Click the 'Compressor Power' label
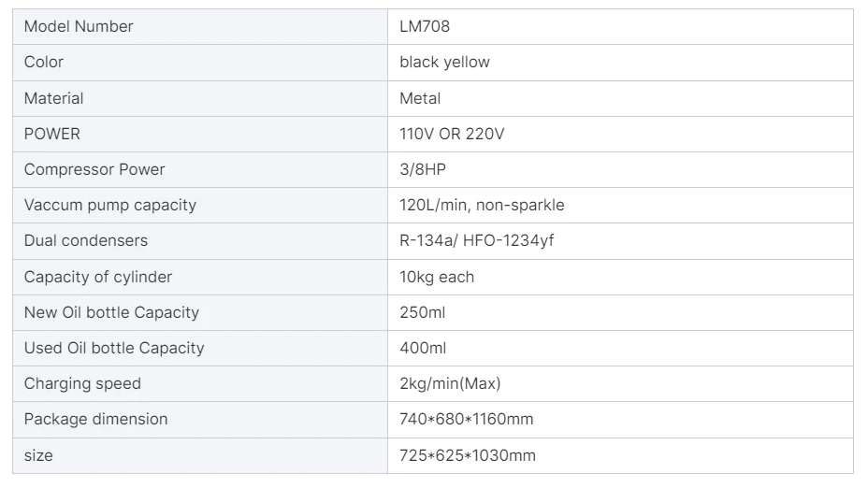This screenshot has height=488, width=868. 94,169
